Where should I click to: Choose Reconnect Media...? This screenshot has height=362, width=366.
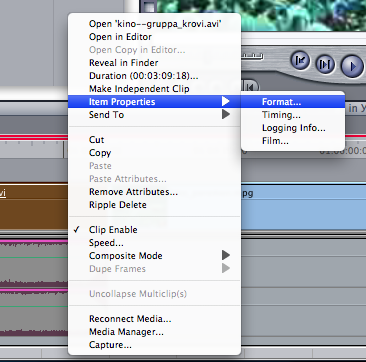154,319
